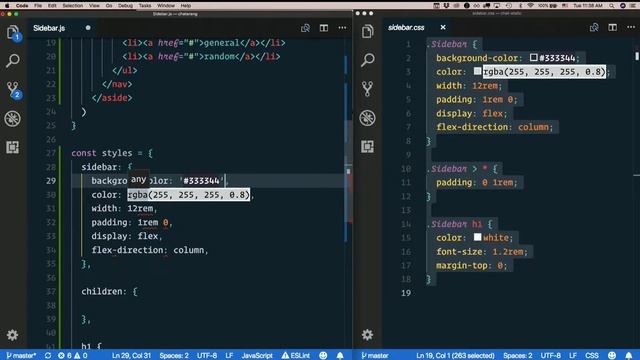
Task: Open the Edit menu
Action: [52, 6]
